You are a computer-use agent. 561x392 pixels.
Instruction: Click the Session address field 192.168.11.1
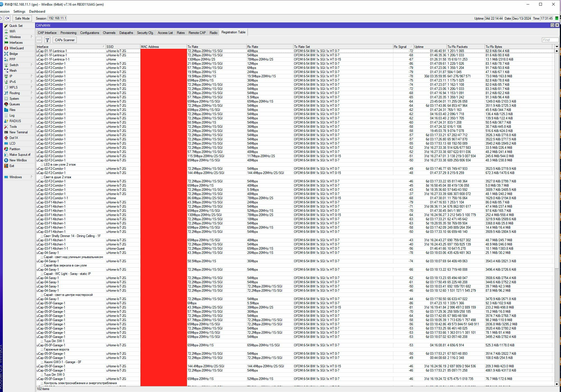tap(57, 18)
